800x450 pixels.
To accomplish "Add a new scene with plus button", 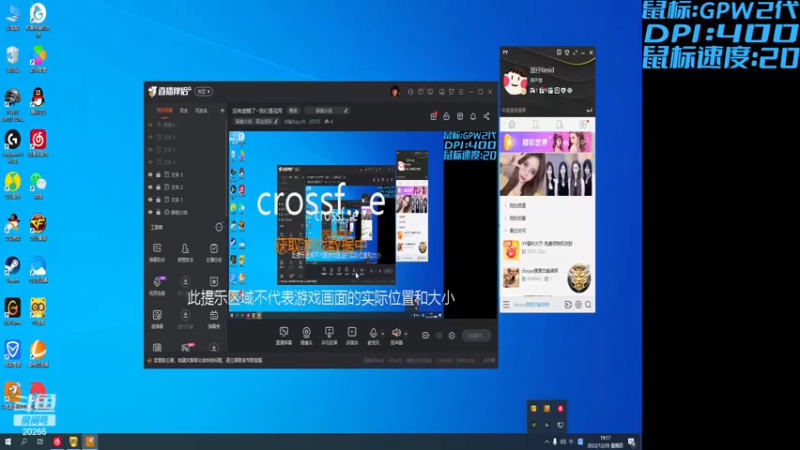I will (222, 110).
